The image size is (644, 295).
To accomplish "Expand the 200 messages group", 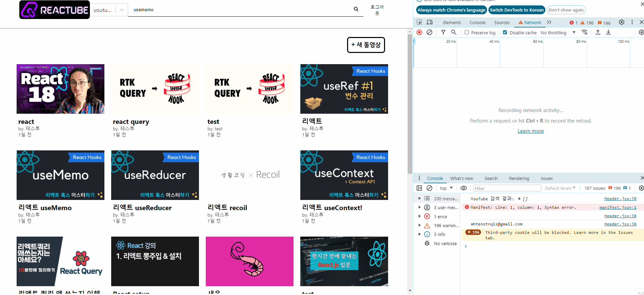I will (419, 198).
